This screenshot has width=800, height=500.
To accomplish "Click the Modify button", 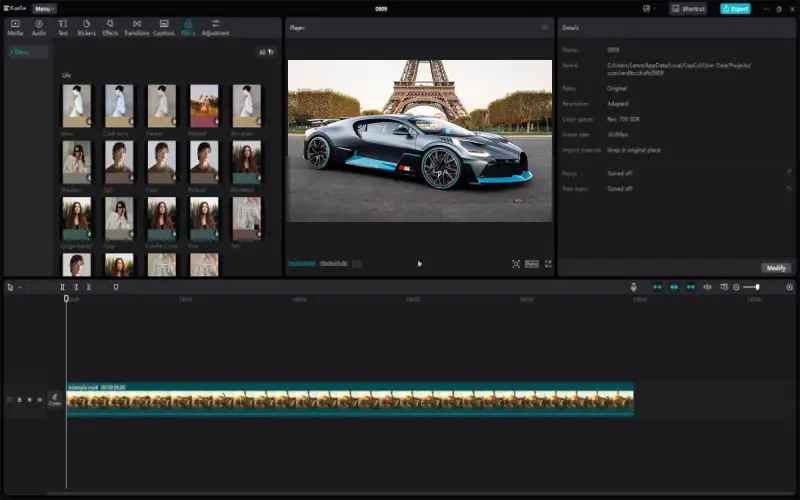I will point(776,268).
